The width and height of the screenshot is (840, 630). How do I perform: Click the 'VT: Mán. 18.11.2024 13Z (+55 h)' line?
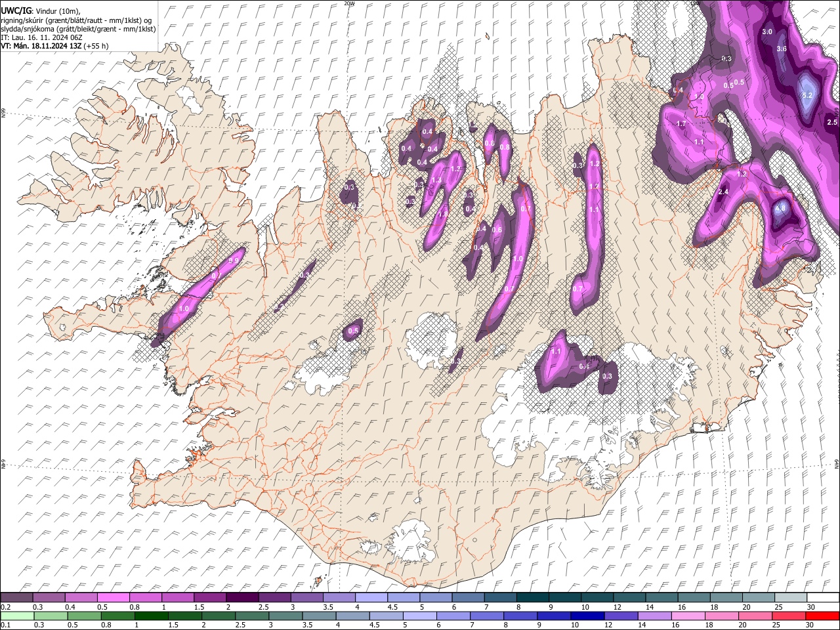pos(55,46)
